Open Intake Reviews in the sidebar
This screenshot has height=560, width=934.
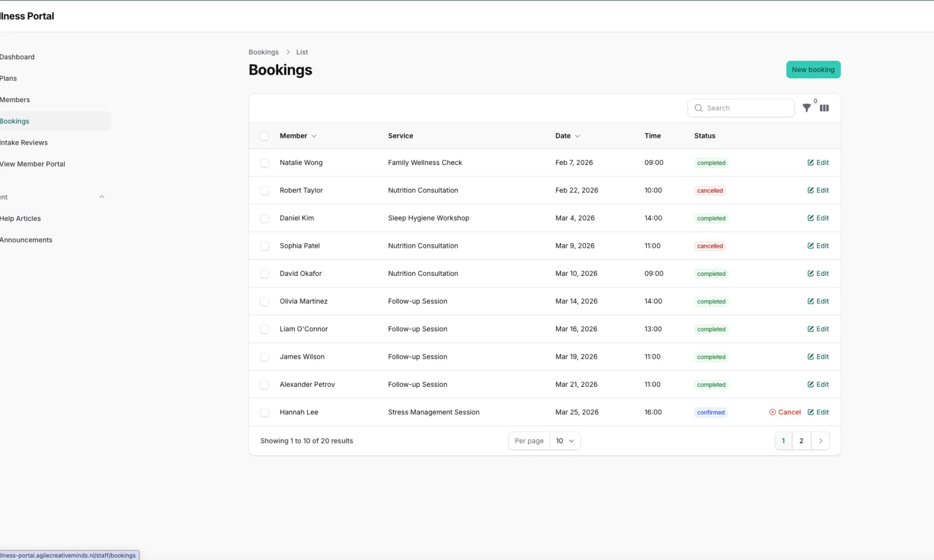pos(24,142)
